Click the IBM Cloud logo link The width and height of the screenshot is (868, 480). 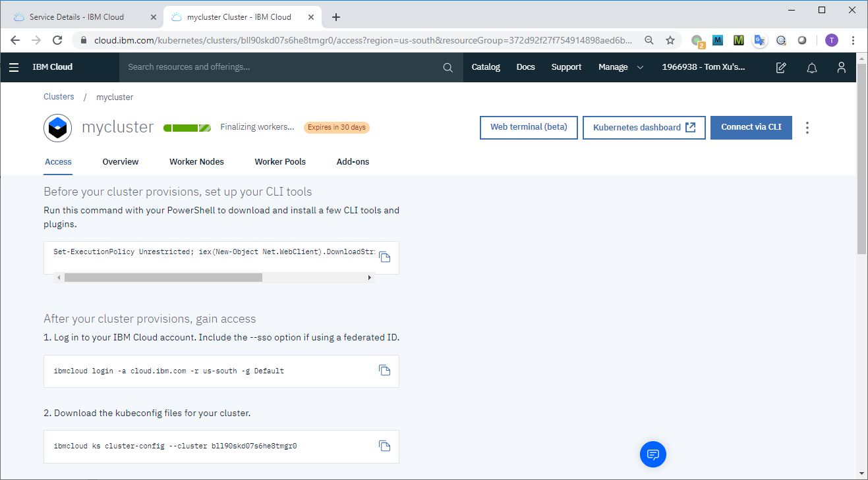[53, 67]
